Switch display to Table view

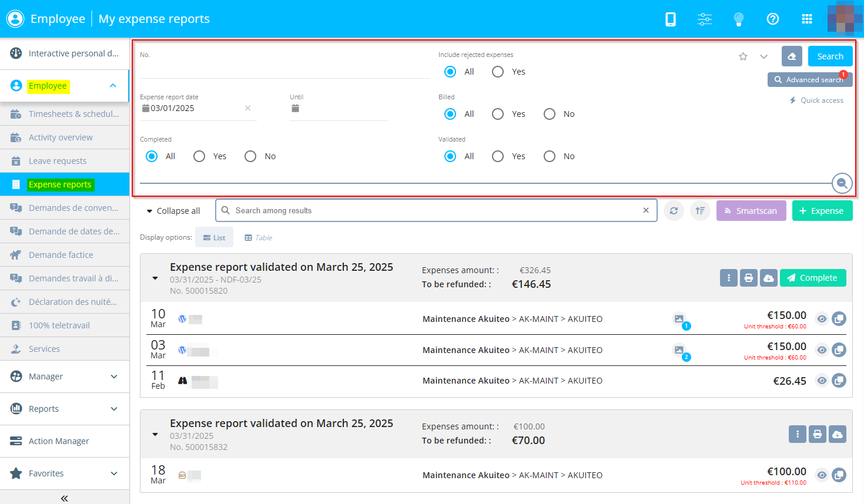click(259, 238)
